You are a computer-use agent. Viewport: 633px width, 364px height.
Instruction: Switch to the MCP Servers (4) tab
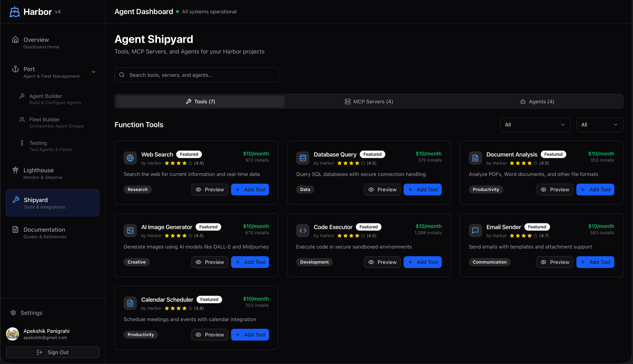tap(369, 102)
